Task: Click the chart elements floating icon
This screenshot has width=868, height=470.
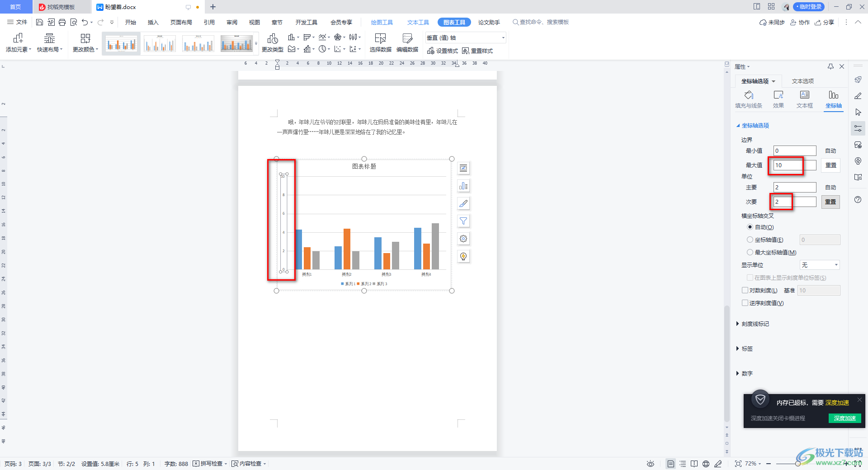Action: tap(463, 186)
